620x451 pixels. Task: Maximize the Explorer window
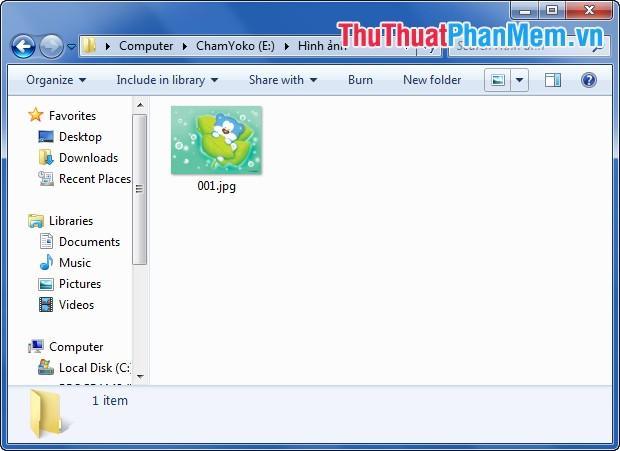pos(552,11)
